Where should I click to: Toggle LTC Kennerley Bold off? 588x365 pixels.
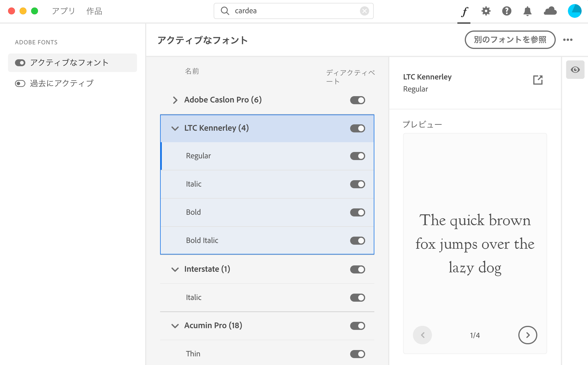click(358, 212)
